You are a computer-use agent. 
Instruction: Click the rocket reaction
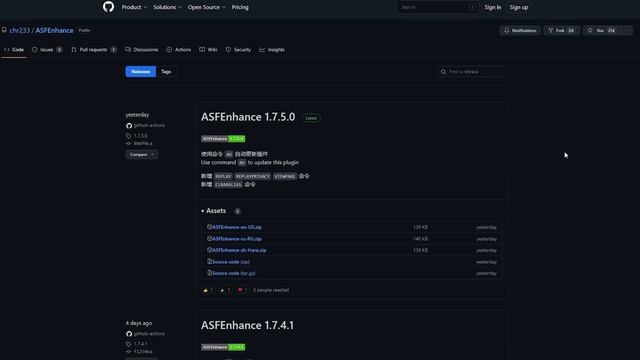(225, 290)
